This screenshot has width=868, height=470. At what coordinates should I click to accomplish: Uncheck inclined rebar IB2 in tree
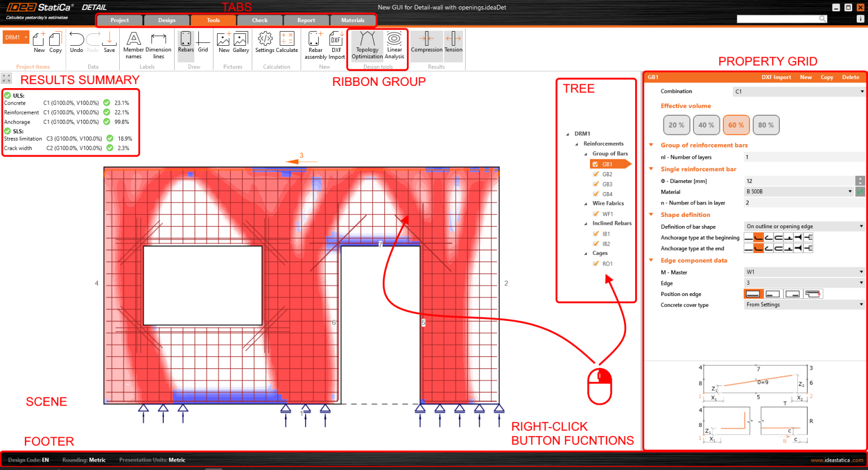coord(597,243)
